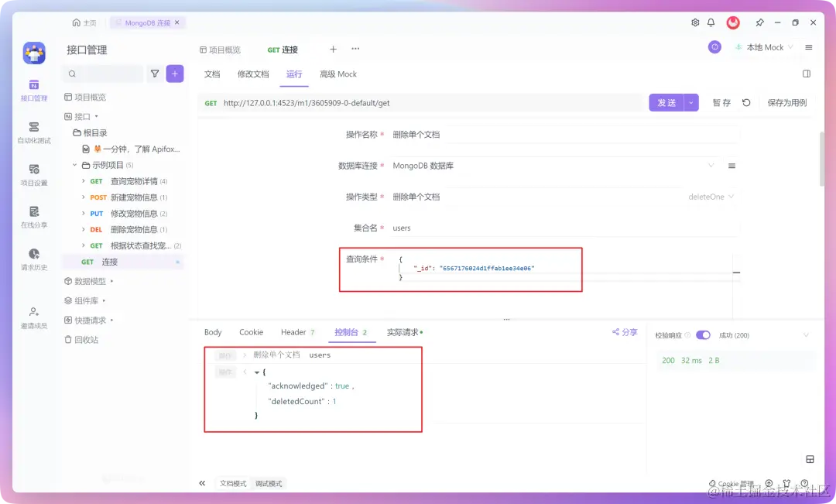Click the 发送 send button
The width and height of the screenshot is (836, 504).
pyautogui.click(x=666, y=102)
